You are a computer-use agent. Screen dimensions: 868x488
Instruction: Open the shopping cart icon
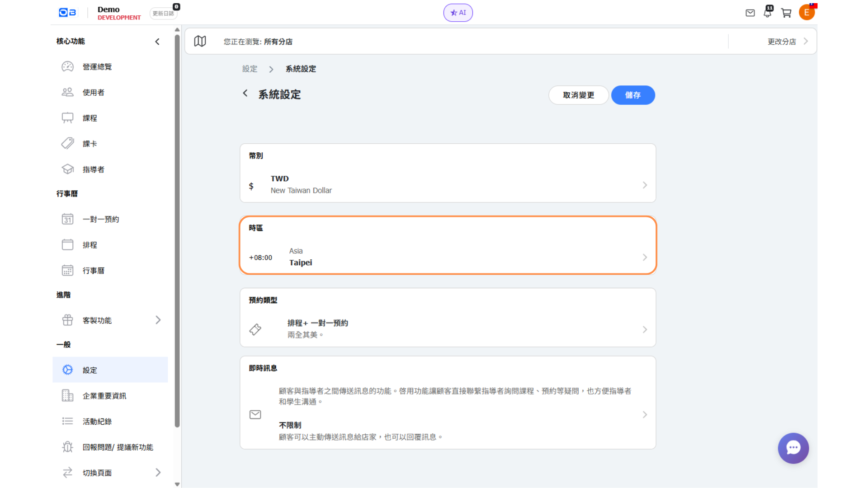[786, 13]
